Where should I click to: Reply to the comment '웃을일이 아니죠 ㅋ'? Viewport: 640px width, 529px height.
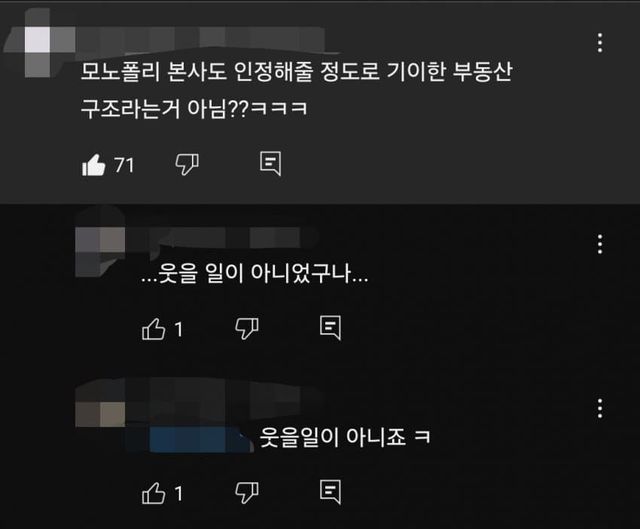[x=330, y=492]
